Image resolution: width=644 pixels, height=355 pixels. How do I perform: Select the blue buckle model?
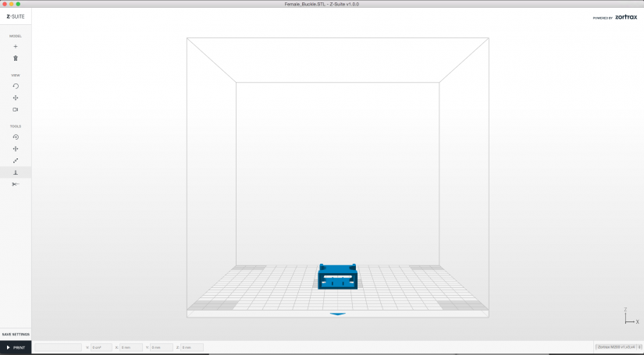pyautogui.click(x=337, y=277)
